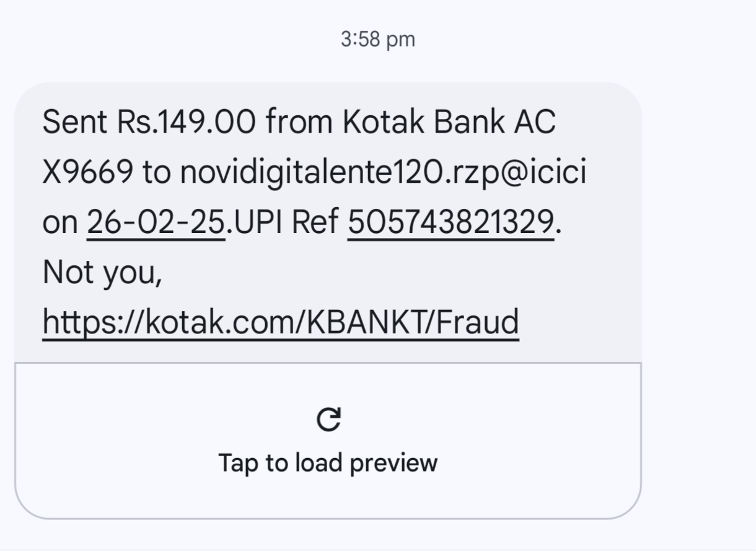Tap the account number X9669 text
This screenshot has height=551, width=756.
click(87, 173)
